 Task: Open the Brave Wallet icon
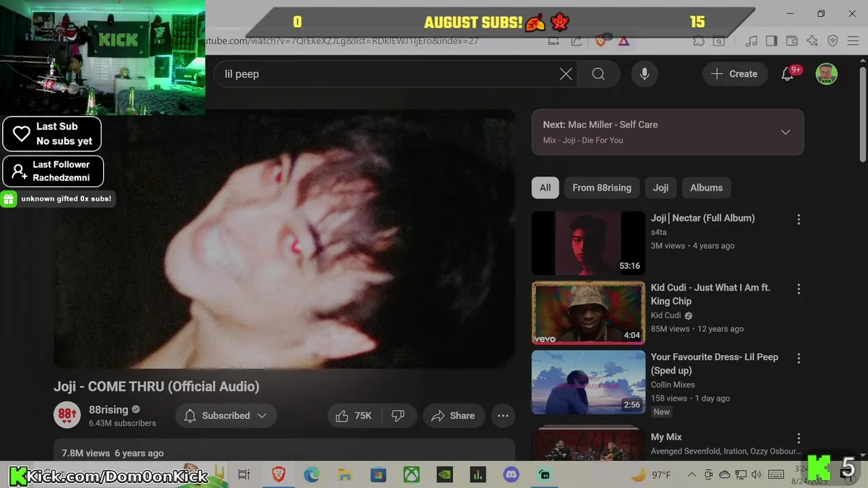[791, 41]
